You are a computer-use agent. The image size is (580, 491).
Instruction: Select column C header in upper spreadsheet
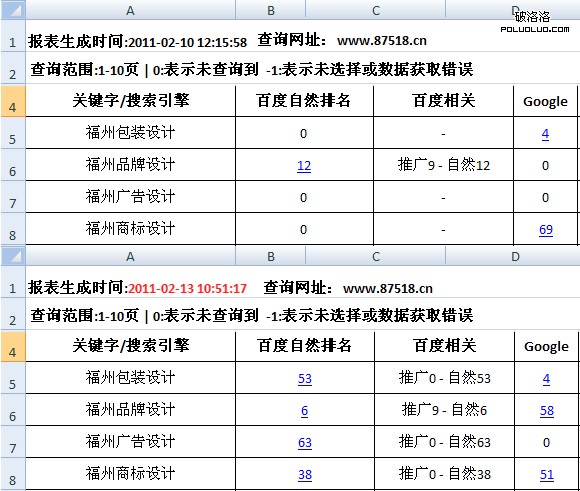pyautogui.click(x=376, y=10)
